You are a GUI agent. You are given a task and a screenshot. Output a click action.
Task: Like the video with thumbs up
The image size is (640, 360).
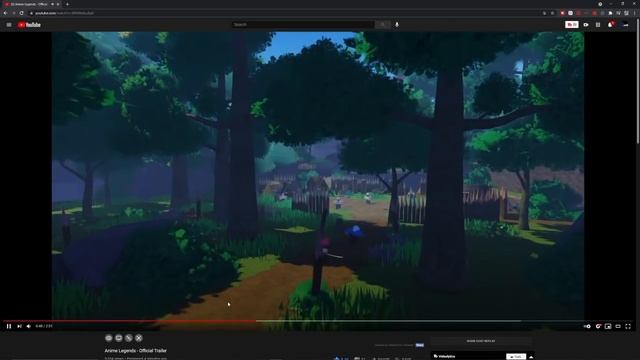coord(337,358)
